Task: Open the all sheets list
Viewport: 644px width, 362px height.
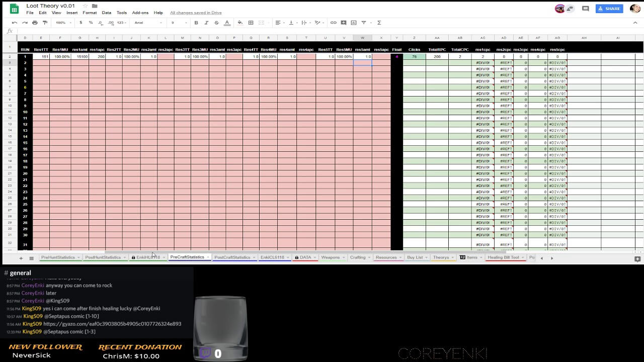Action: [31, 258]
